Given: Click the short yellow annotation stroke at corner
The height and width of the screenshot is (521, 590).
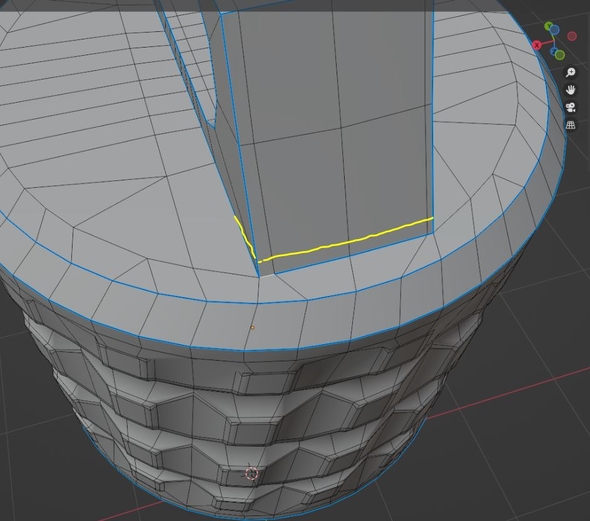Looking at the screenshot, I should [x=245, y=237].
